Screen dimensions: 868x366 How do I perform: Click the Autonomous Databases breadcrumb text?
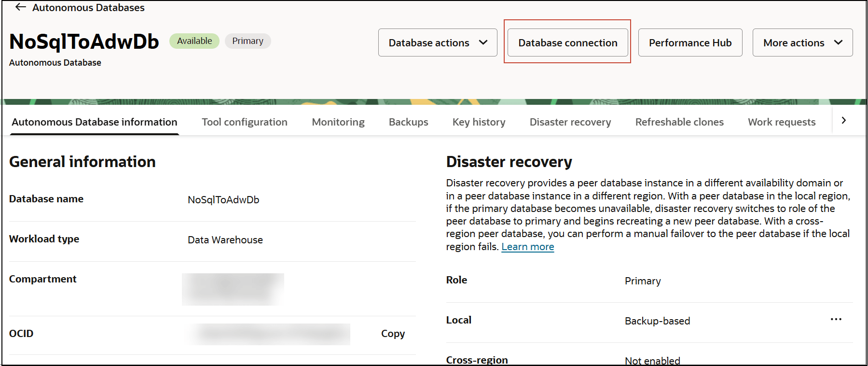pyautogui.click(x=88, y=8)
